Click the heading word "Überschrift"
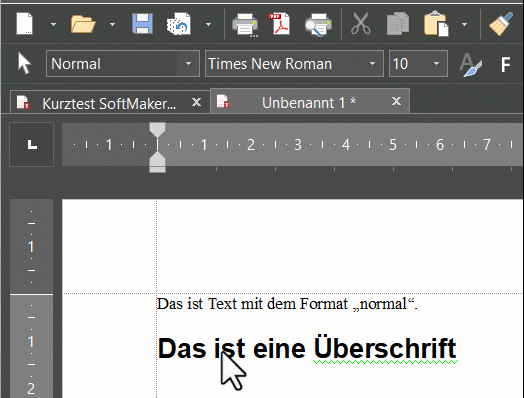Screen dimensions: 524x398 point(385,349)
